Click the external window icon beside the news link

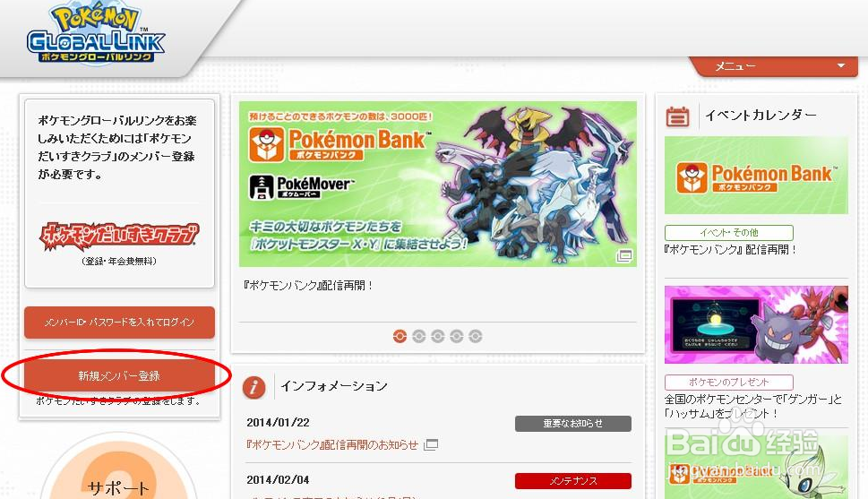[431, 444]
